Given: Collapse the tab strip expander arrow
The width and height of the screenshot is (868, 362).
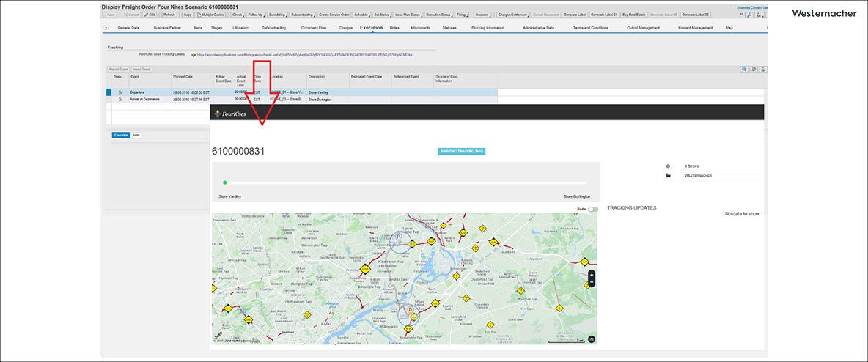Looking at the screenshot, I should 106,28.
